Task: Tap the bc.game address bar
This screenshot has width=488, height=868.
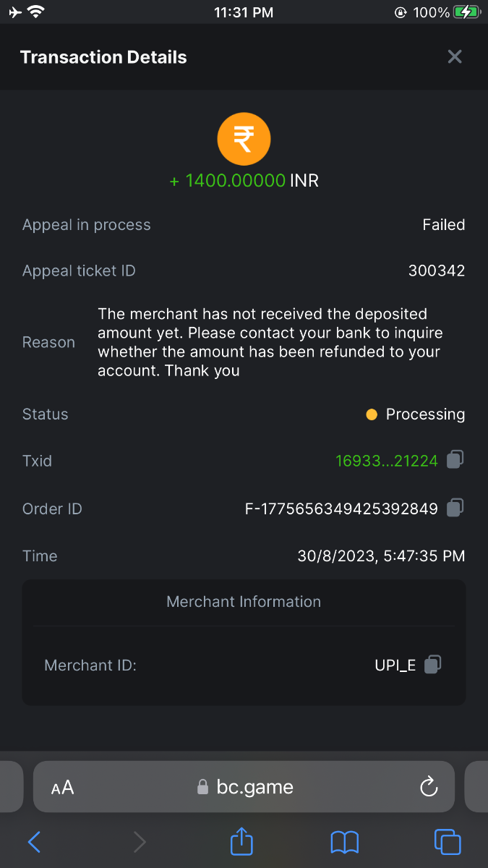Action: (246, 787)
